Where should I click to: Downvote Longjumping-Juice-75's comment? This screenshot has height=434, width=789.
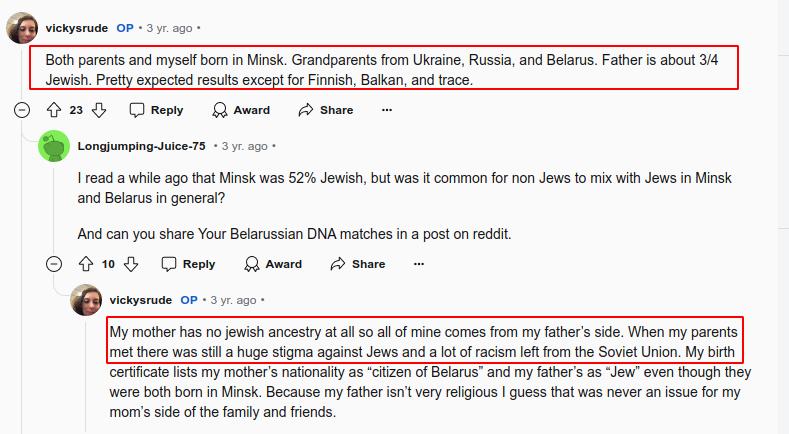(131, 264)
